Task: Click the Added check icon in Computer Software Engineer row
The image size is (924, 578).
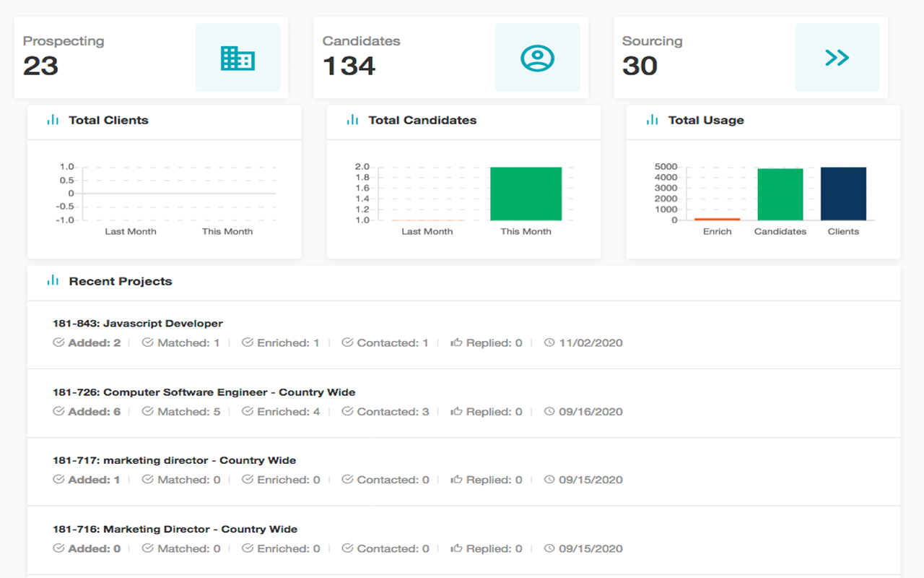Action: (x=58, y=411)
